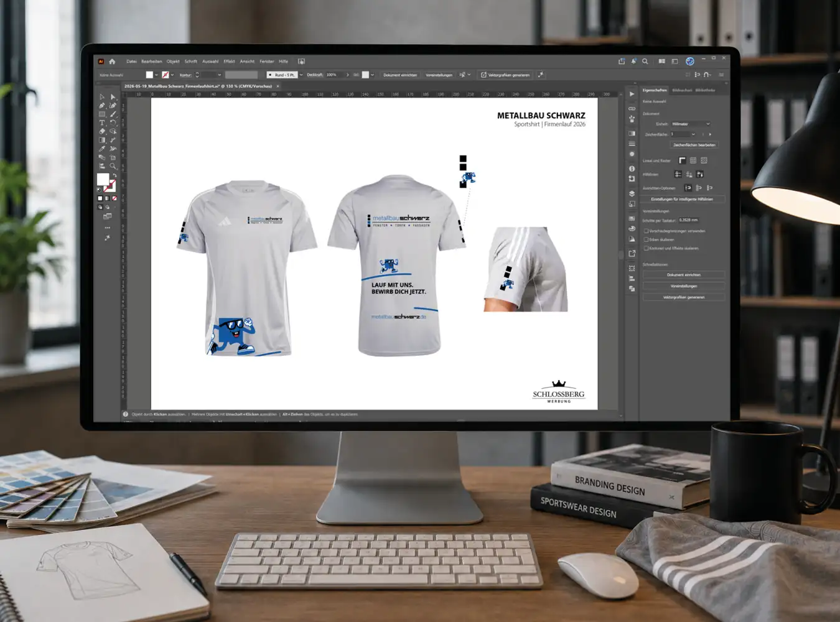
Task: Open the Fenster menu
Action: (267, 62)
